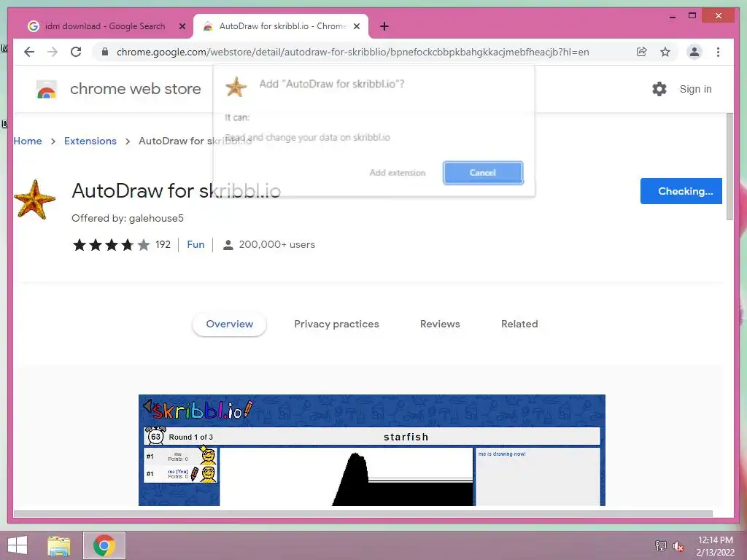Open the taskbar clock and date
Viewport: 747px width, 560px height.
coord(716,545)
